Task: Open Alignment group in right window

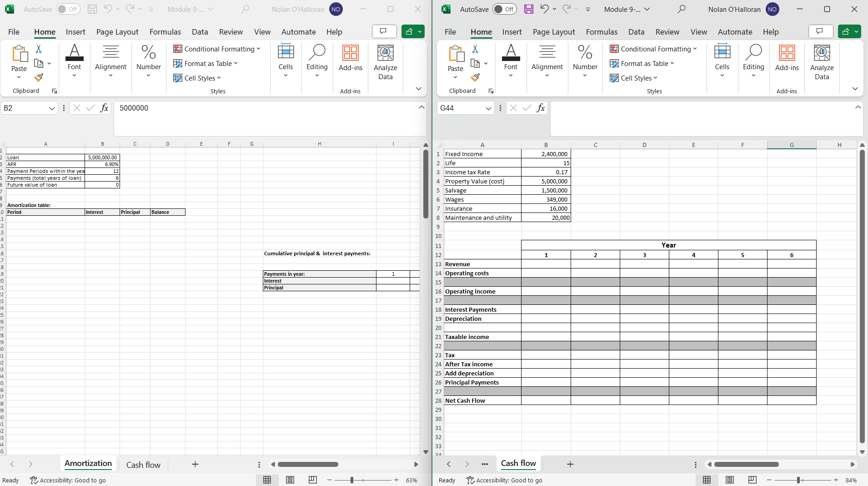Action: pyautogui.click(x=547, y=61)
